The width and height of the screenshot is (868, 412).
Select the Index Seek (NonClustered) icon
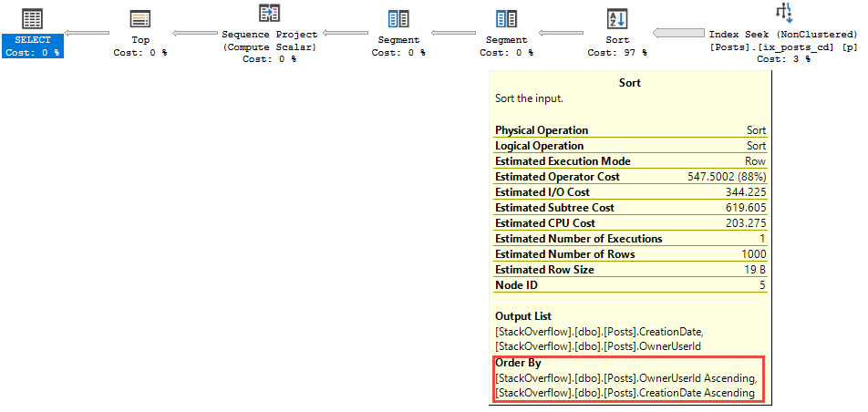click(x=783, y=12)
